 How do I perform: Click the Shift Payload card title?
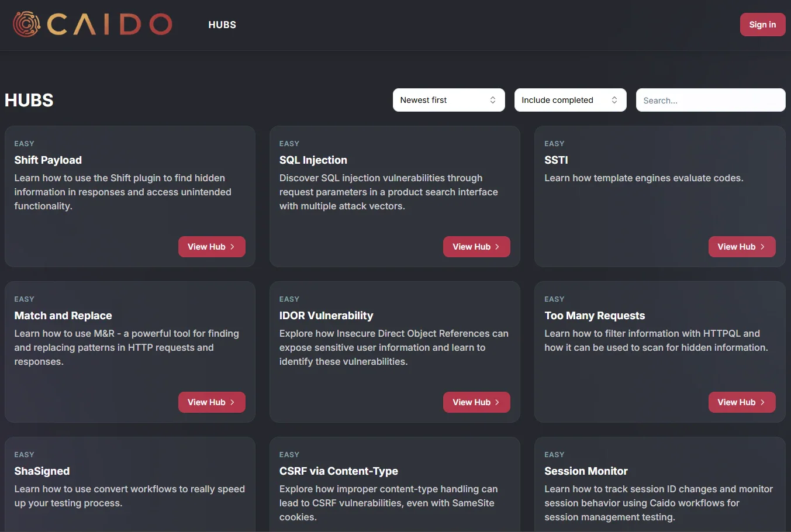click(48, 160)
